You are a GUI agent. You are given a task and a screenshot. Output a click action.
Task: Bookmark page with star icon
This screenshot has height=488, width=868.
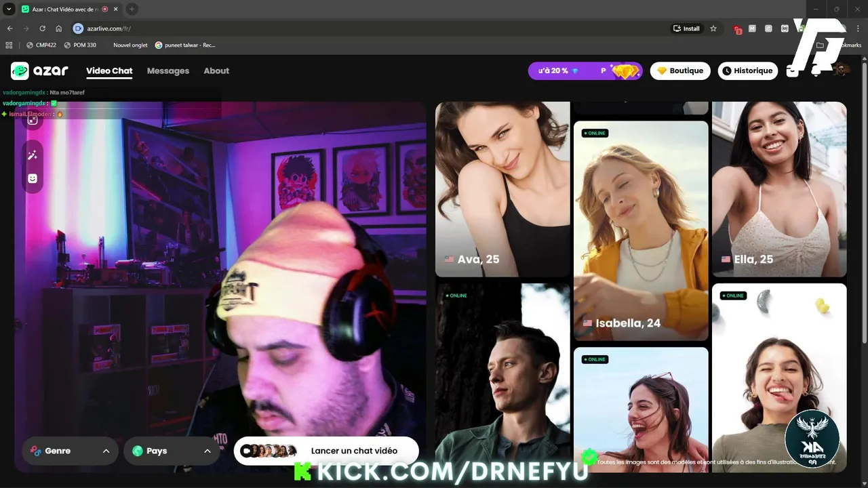tap(713, 28)
